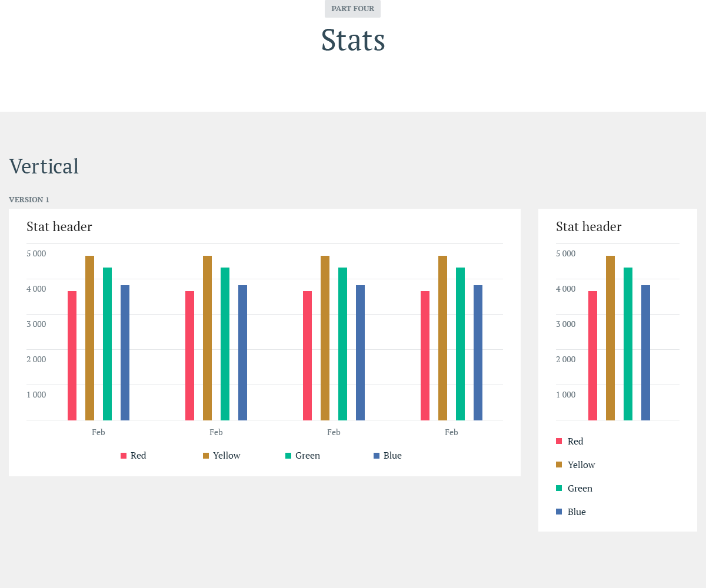Select the Vertical section heading
Image resolution: width=706 pixels, height=588 pixels.
[x=44, y=166]
